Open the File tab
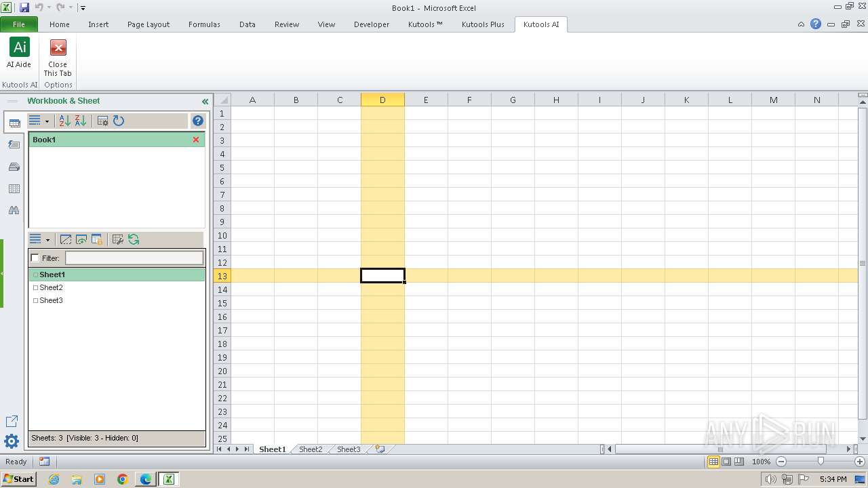 tap(19, 24)
